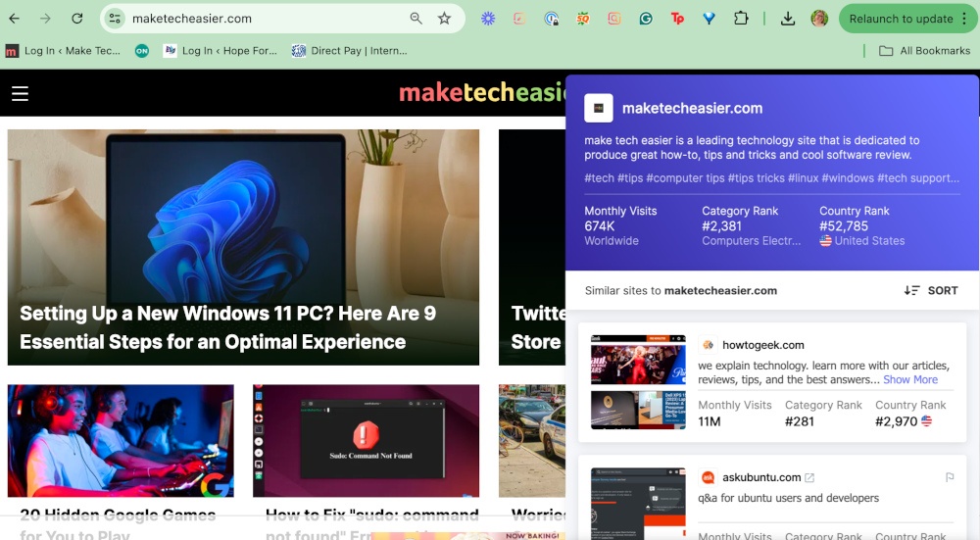Viewport: 980px width, 540px height.
Task: Click Category Rank #2,381 stat
Action: [752, 225]
